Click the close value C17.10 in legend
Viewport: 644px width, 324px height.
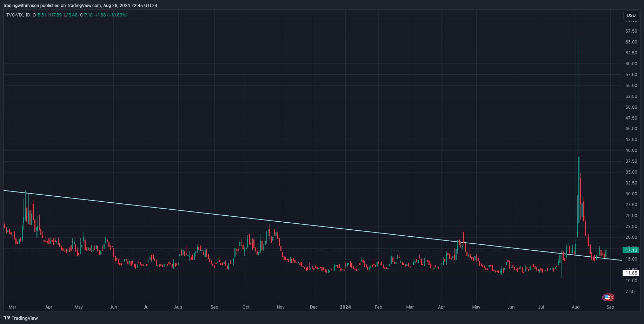coord(86,15)
